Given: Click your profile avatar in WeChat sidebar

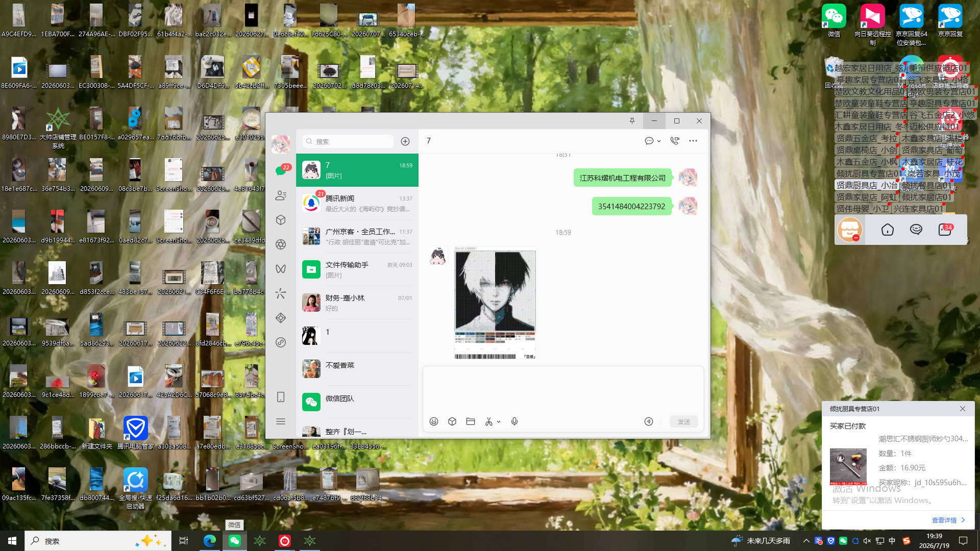Looking at the screenshot, I should point(281,144).
